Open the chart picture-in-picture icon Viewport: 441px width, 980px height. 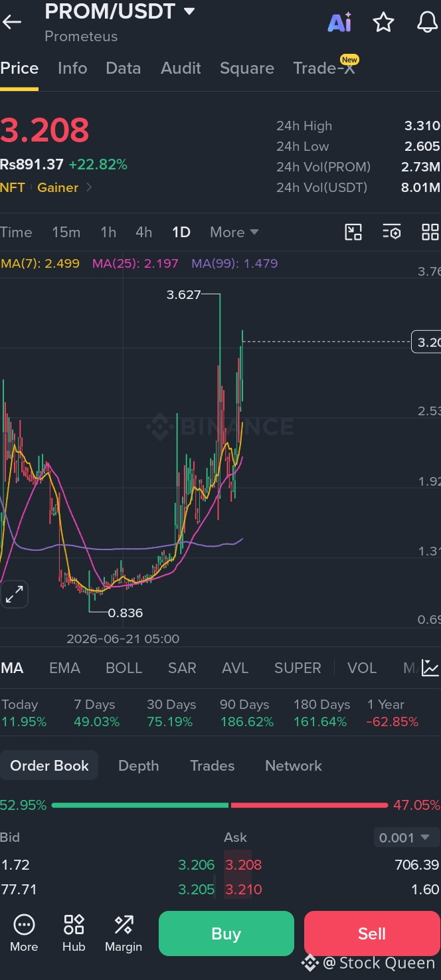[x=353, y=232]
